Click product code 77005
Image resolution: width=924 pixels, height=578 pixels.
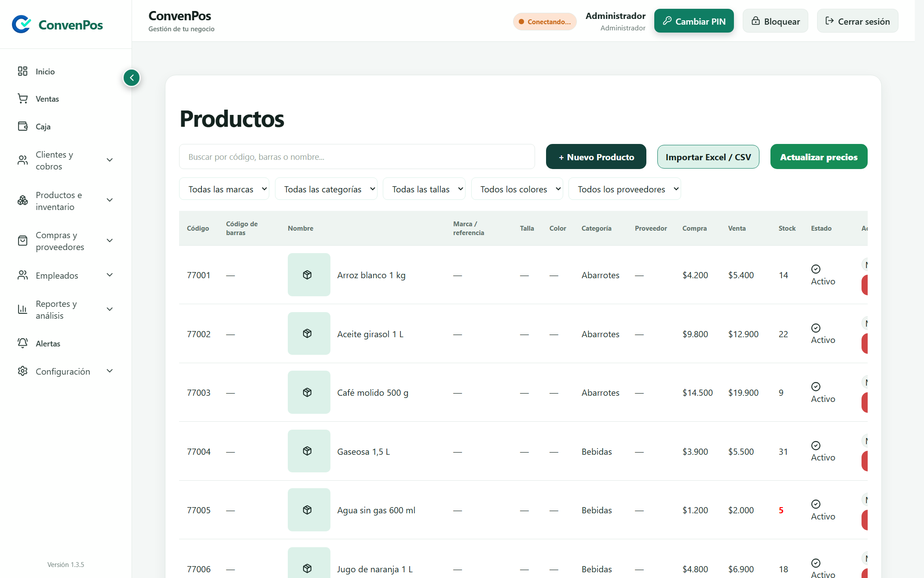point(198,510)
